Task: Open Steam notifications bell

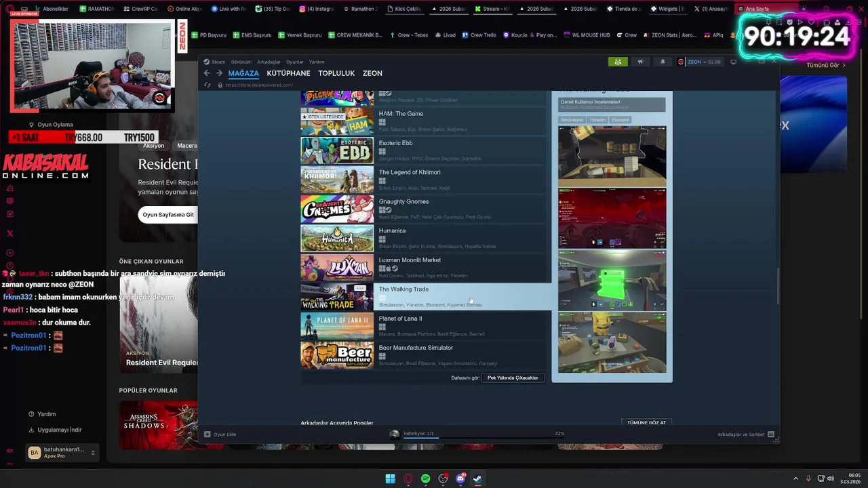Action: [x=663, y=62]
